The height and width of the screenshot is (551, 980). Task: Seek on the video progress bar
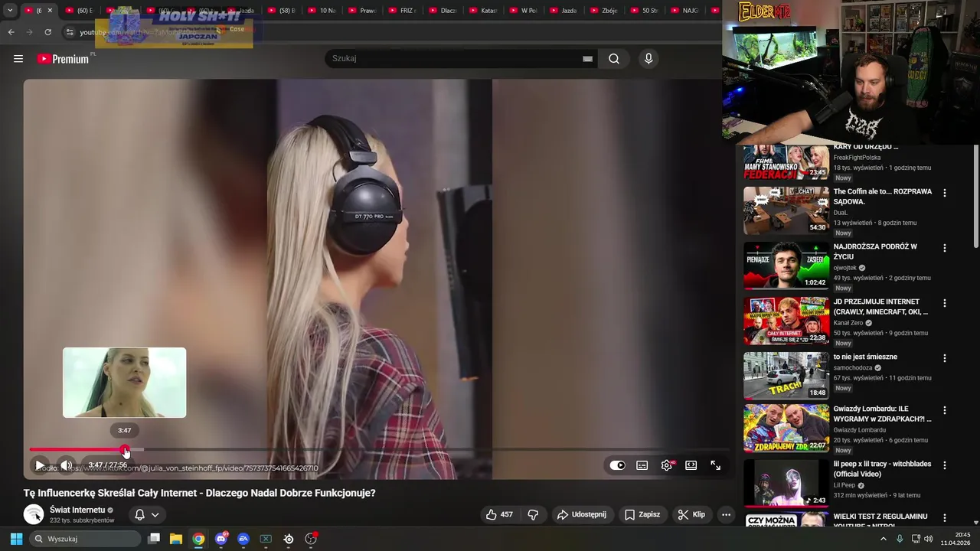tap(379, 450)
